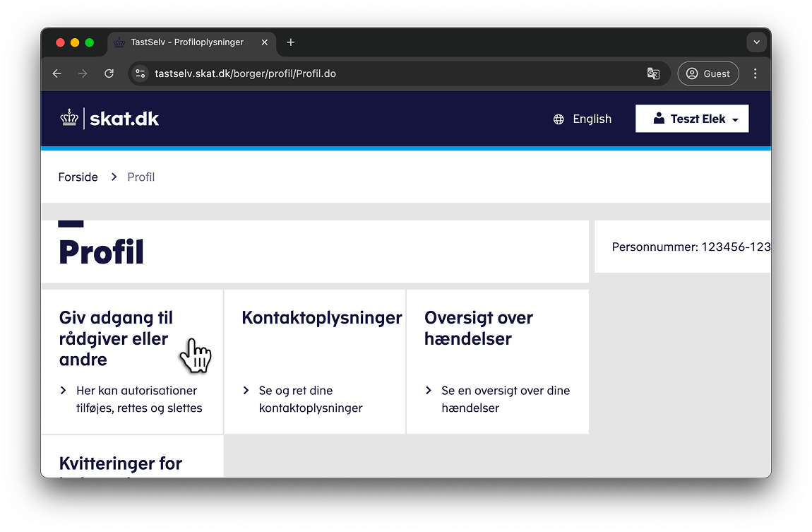Click the Google Translate icon in address bar
Image resolution: width=812 pixels, height=532 pixels.
coord(653,73)
